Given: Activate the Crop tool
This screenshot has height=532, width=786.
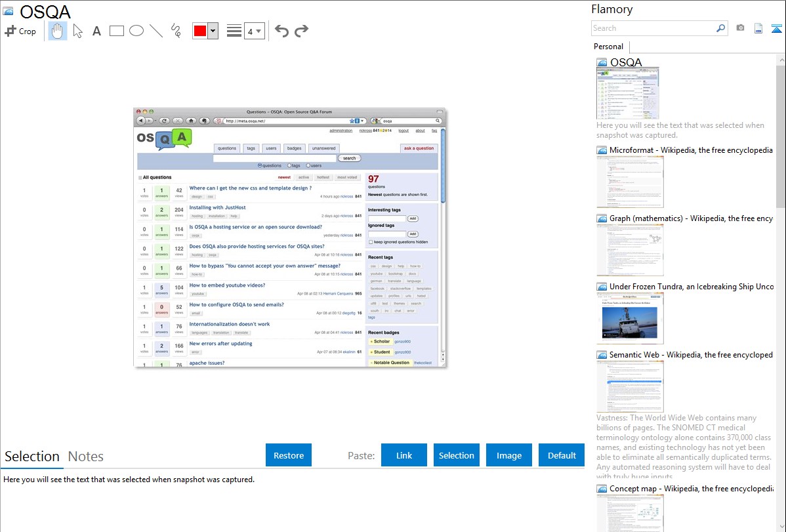Looking at the screenshot, I should pos(20,31).
